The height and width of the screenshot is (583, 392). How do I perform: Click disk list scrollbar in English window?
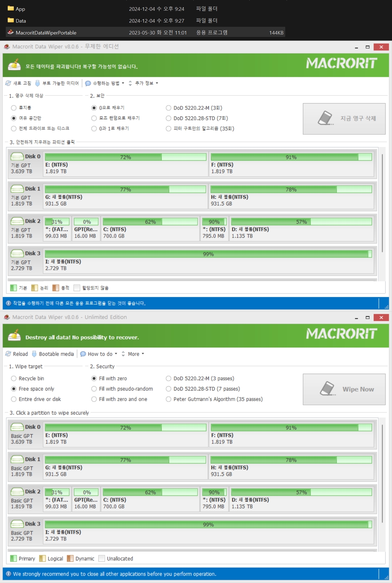[x=382, y=474]
